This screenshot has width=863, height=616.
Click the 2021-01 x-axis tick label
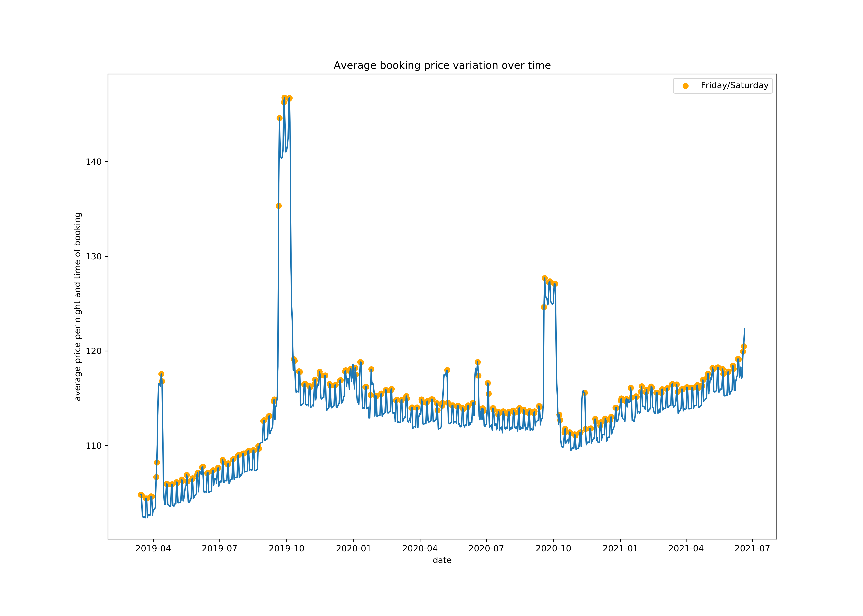pyautogui.click(x=621, y=548)
